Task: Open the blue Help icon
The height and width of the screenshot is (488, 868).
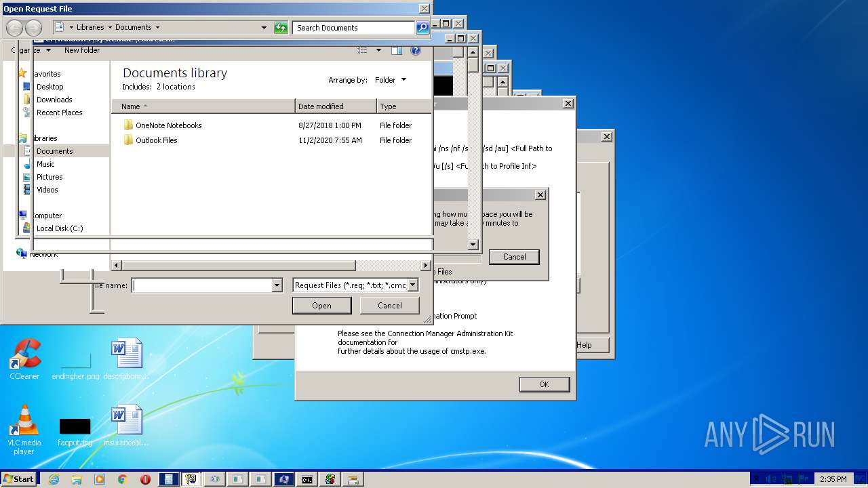Action: (416, 50)
